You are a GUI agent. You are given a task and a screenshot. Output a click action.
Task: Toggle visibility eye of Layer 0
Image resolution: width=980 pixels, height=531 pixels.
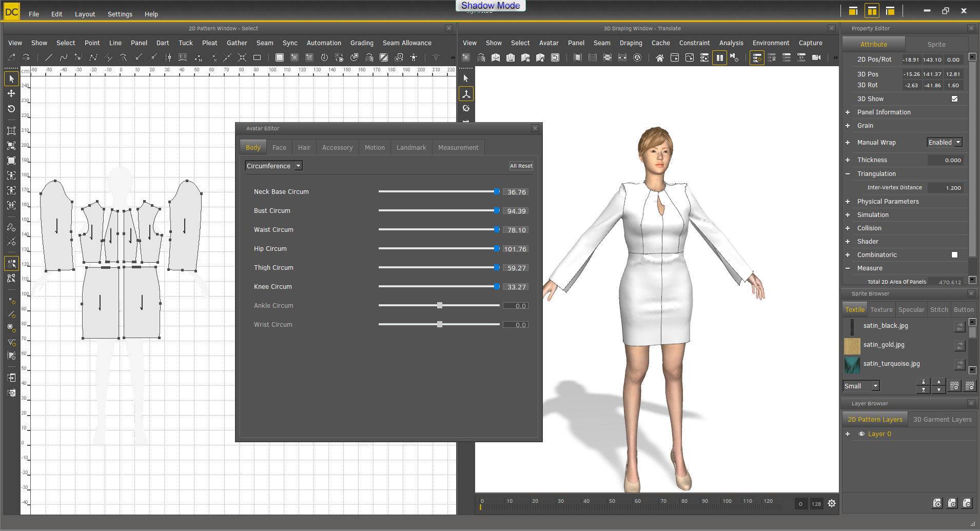point(861,434)
